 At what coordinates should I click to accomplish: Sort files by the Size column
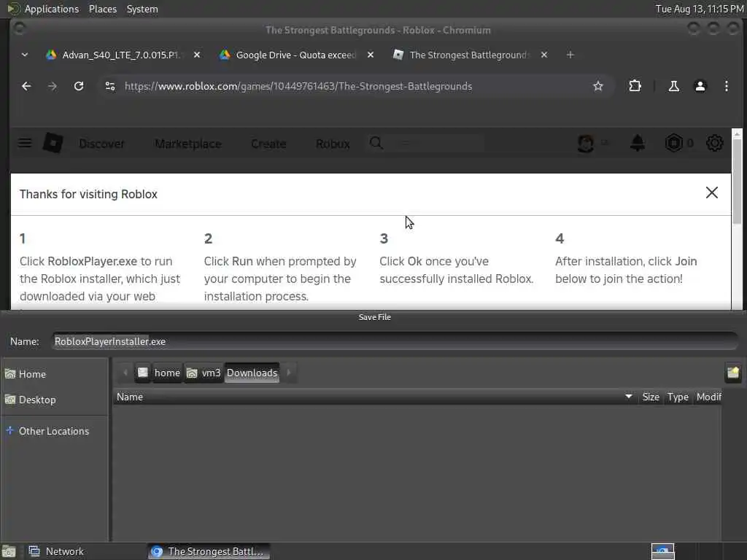pos(650,397)
